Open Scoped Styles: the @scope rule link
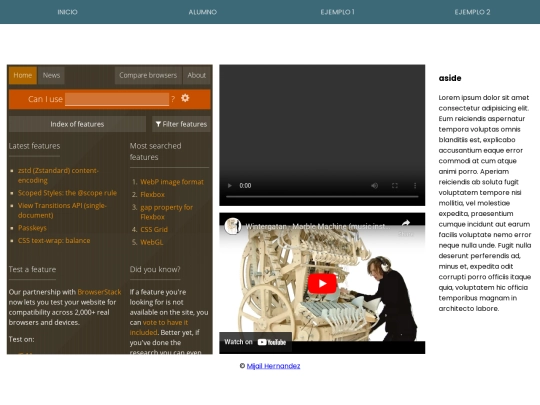The image size is (540, 405). (x=68, y=193)
